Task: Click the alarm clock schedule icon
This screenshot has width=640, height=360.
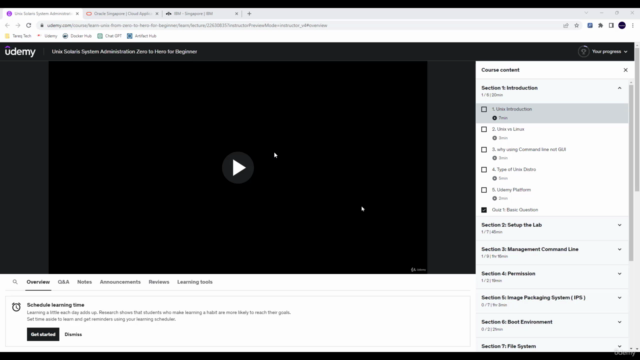Action: (16, 307)
